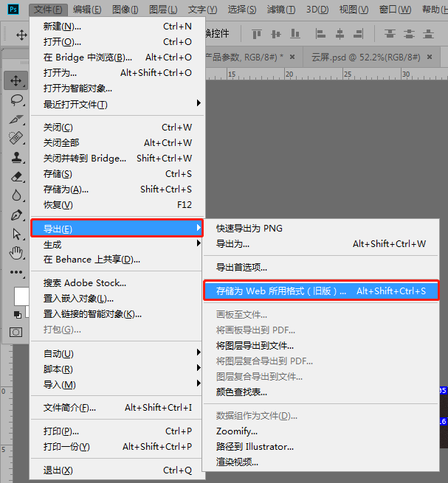Screen dimensions: 448x483
Task: Choose 打印(P)... menu item
Action: pyautogui.click(x=117, y=431)
